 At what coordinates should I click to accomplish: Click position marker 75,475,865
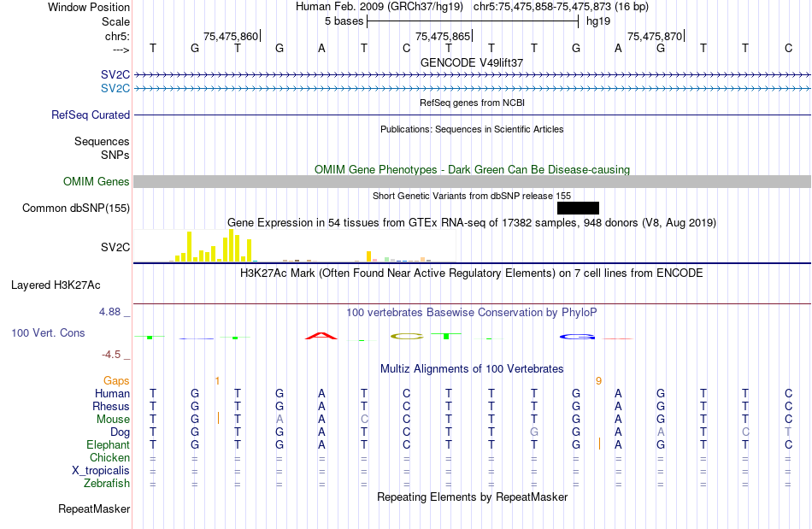[443, 36]
